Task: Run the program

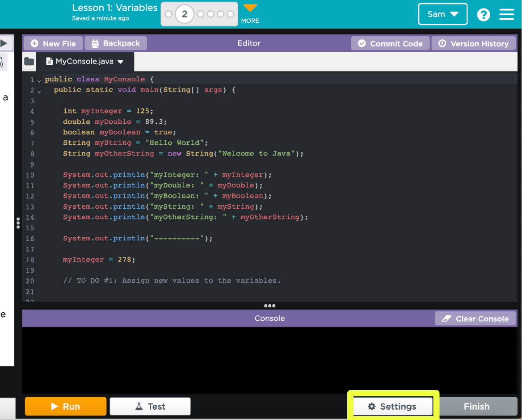Action: pyautogui.click(x=66, y=407)
